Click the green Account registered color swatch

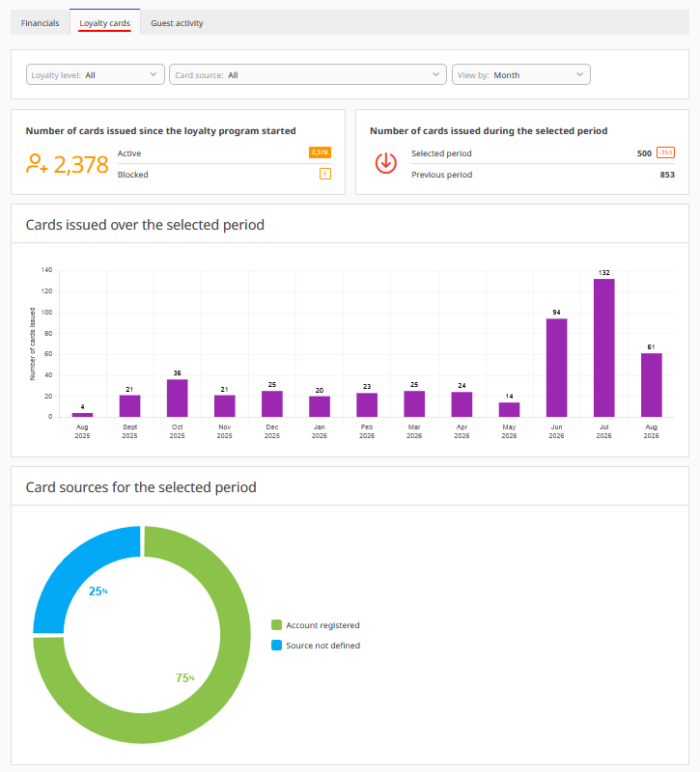[x=276, y=625]
